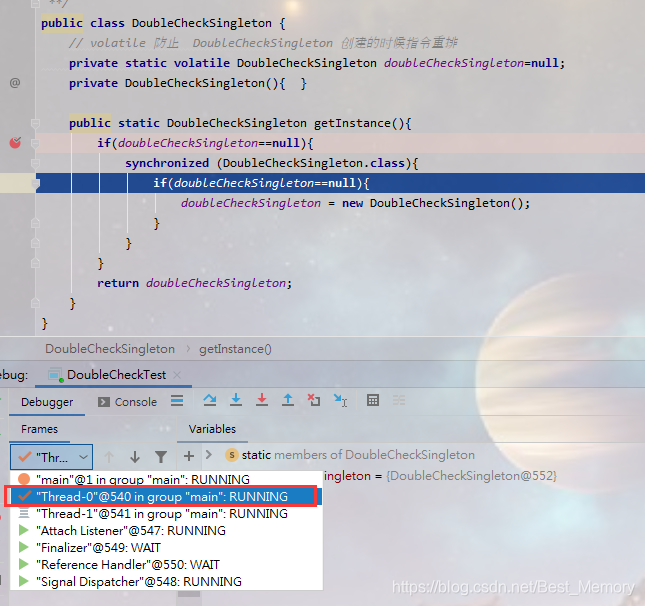Collapse the synchronized block fold marker

click(35, 163)
